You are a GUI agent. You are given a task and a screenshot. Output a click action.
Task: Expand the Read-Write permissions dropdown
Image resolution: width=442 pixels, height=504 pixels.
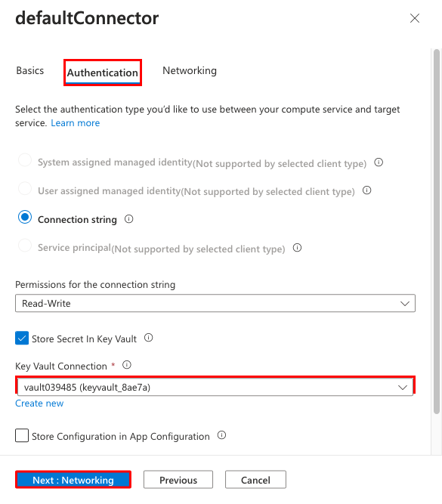215,303
